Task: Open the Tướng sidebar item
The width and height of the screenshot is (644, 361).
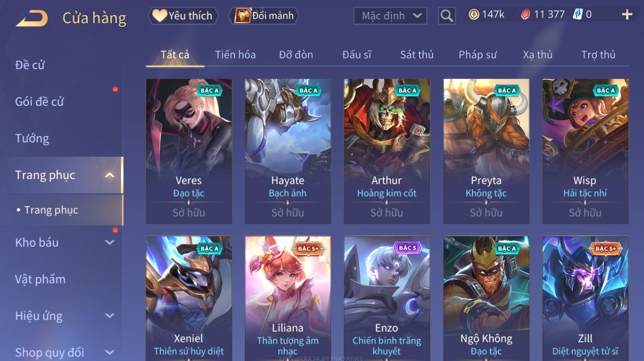Action: pyautogui.click(x=32, y=138)
